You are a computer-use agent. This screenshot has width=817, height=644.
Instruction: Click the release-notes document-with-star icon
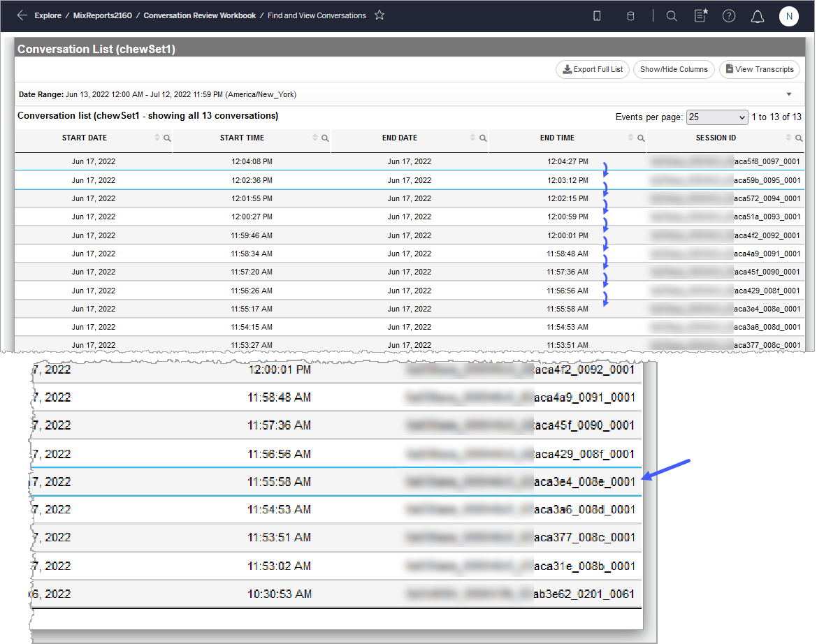coord(701,16)
